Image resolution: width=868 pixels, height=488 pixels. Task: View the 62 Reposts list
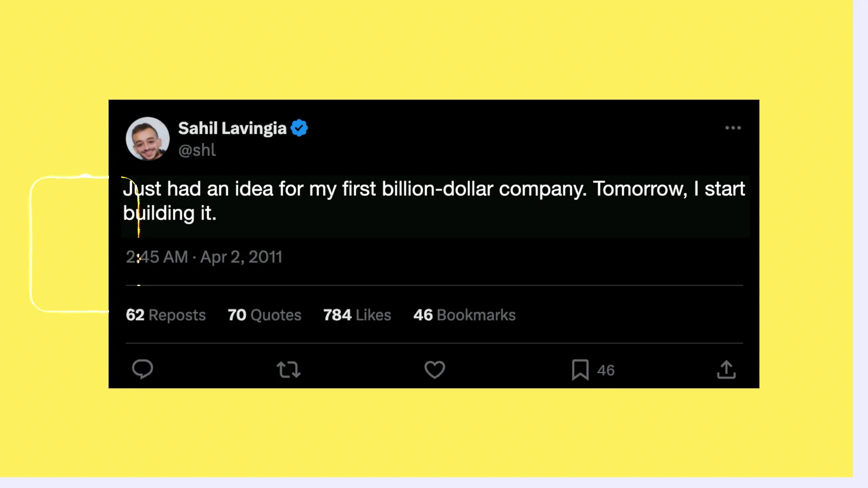click(x=165, y=315)
